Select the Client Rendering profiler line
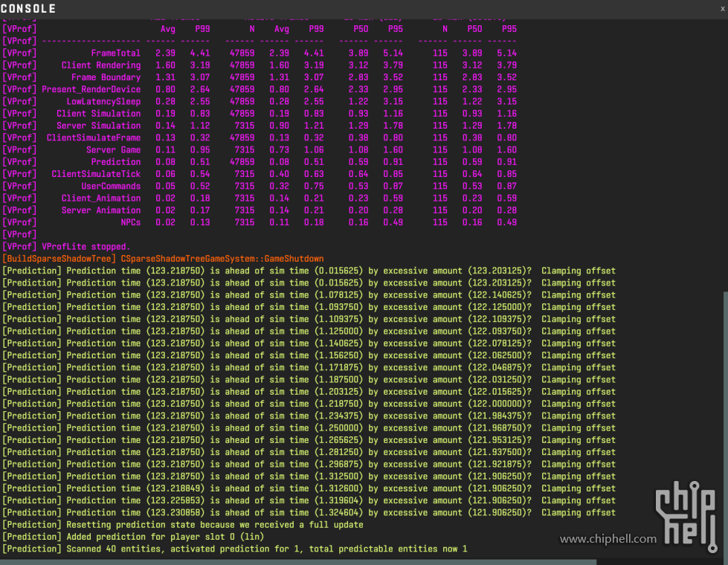Viewport: 728px width, 565px height. [x=100, y=65]
